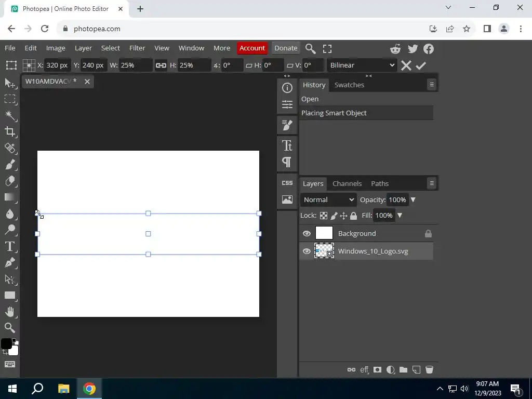Toggle lock all padlock icon
The width and height of the screenshot is (532, 399).
(353, 216)
